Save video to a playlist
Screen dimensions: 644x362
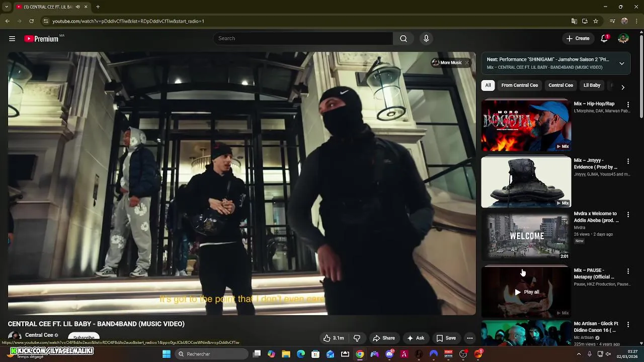coord(446,338)
